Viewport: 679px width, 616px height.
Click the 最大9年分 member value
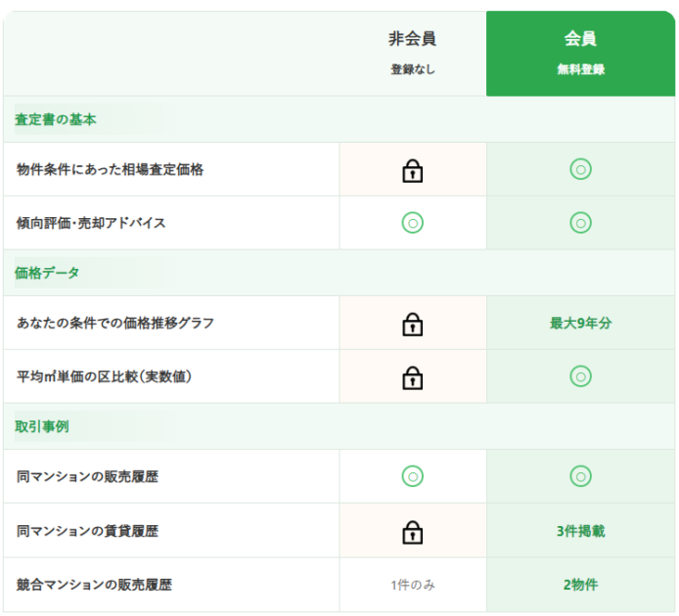pyautogui.click(x=580, y=323)
